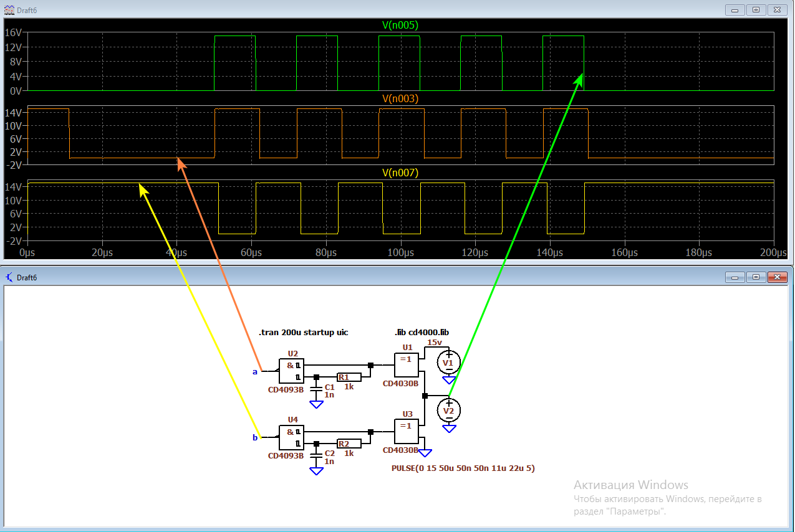Select the V(n003) trace label

(399, 98)
